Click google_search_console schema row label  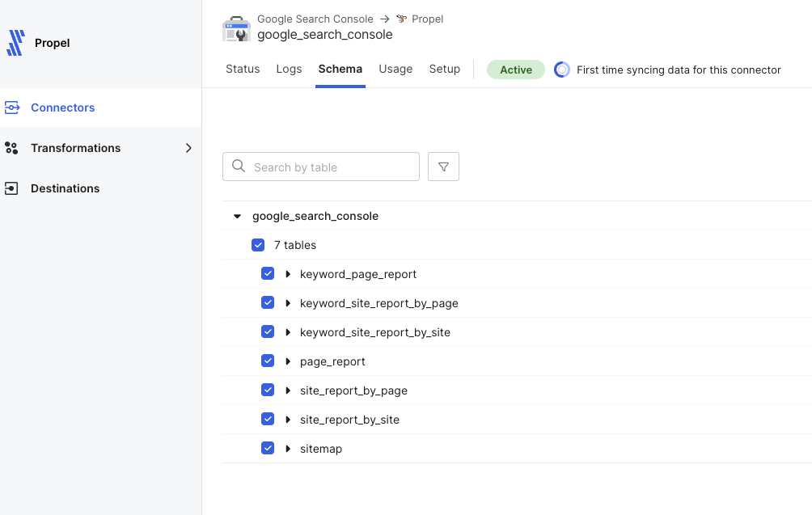pyautogui.click(x=315, y=216)
